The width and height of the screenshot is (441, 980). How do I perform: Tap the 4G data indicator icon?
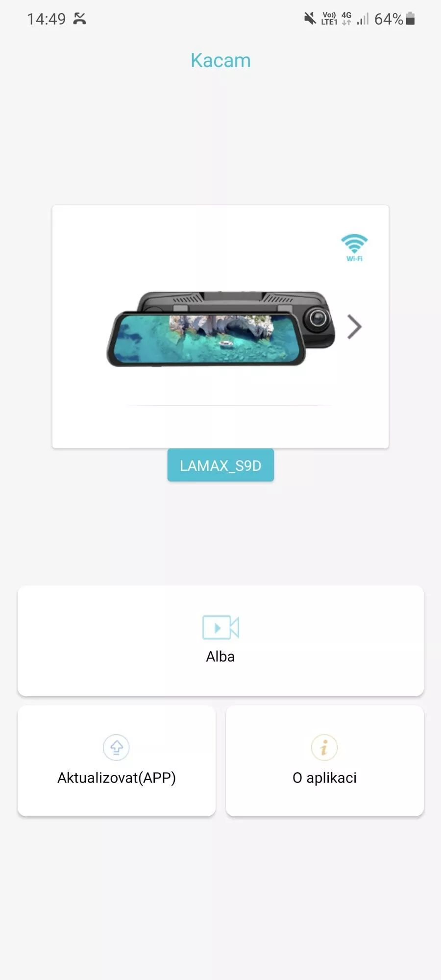tap(346, 19)
